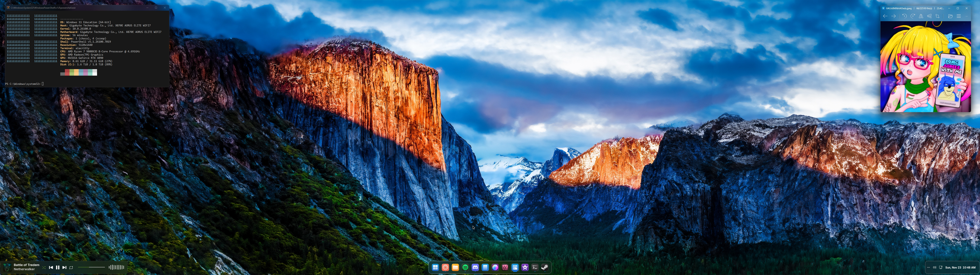This screenshot has height=275, width=980.
Task: Click the anime image in viewer
Action: point(926,67)
